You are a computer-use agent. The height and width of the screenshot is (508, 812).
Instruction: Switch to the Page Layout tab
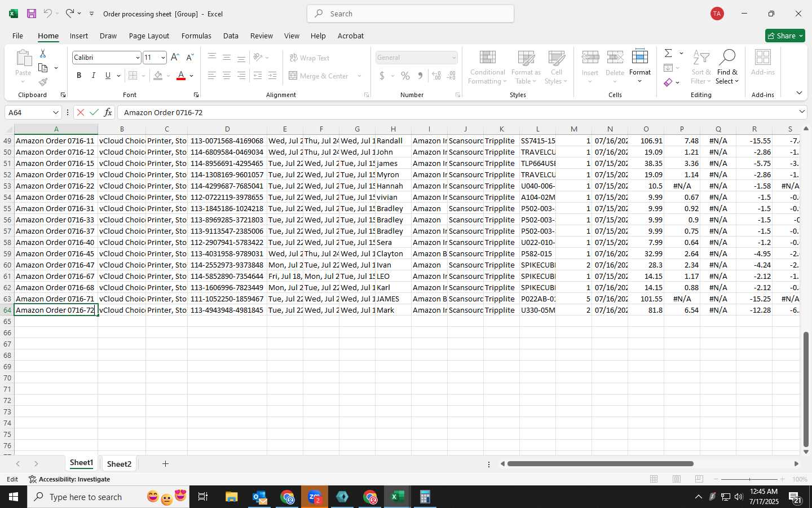click(x=149, y=36)
